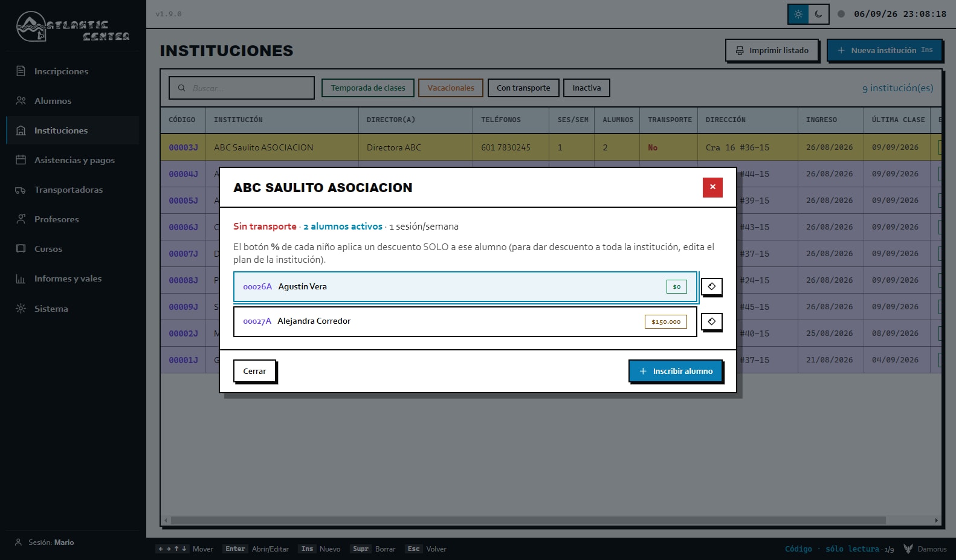Click Nueva institución button

tap(885, 50)
